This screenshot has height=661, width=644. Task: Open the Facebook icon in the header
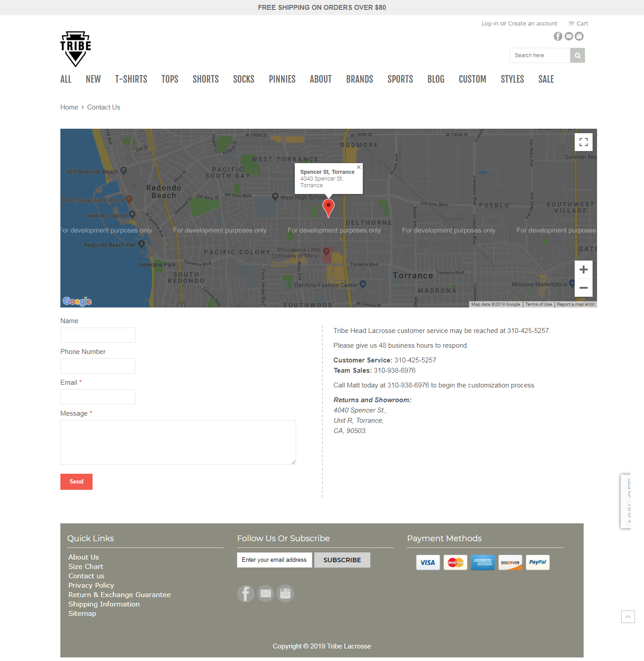pos(558,36)
